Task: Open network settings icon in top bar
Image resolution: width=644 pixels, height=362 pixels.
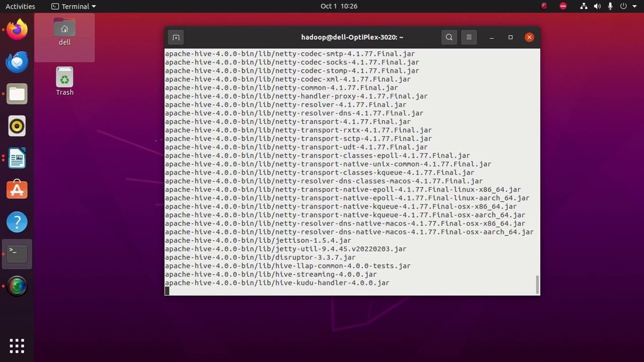Action: 584,6
